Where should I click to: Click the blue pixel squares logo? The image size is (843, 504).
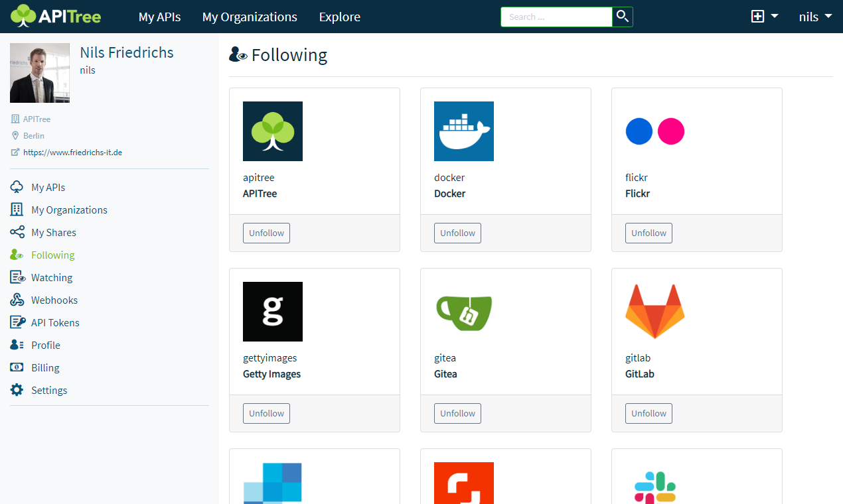(x=273, y=483)
